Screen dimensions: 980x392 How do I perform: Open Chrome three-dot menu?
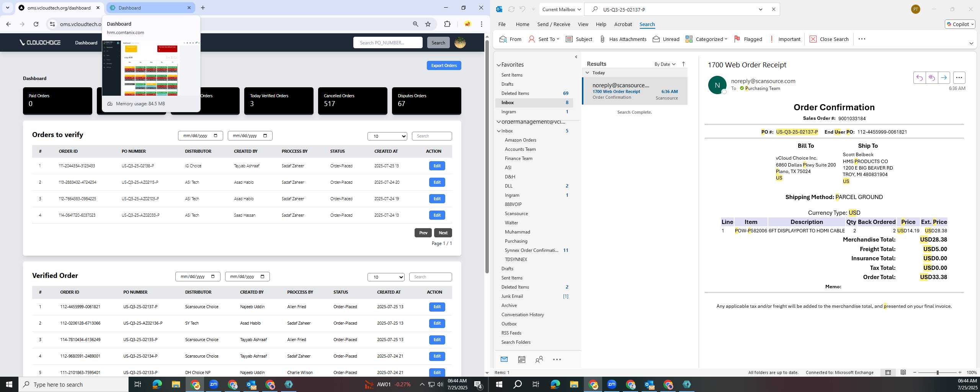pos(482,24)
